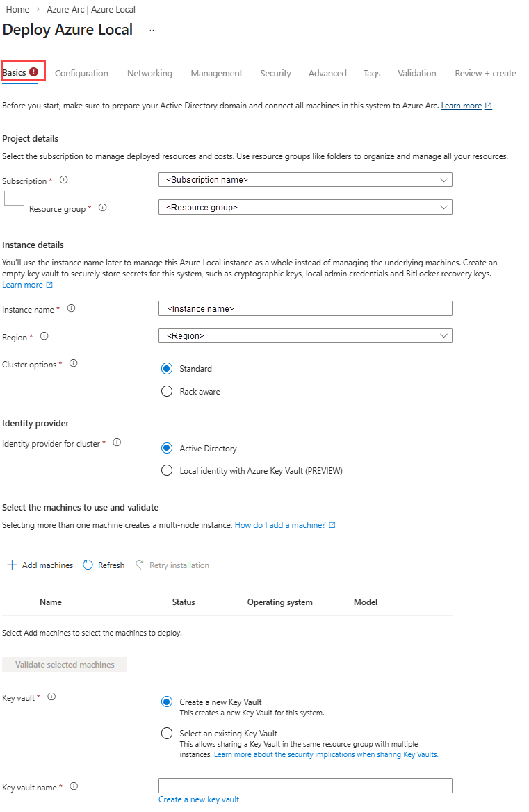The width and height of the screenshot is (529, 812).
Task: Click the Retry installation arrow icon
Action: [139, 565]
